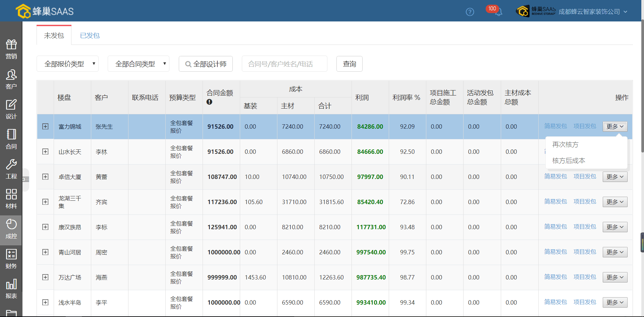Expand the 富力锦城 row details

point(45,126)
